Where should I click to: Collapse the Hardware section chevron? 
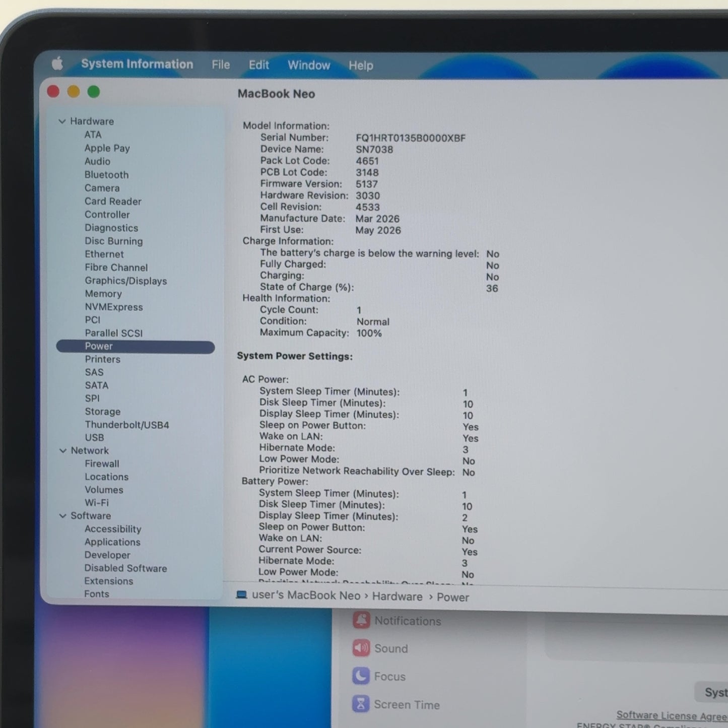pyautogui.click(x=62, y=121)
